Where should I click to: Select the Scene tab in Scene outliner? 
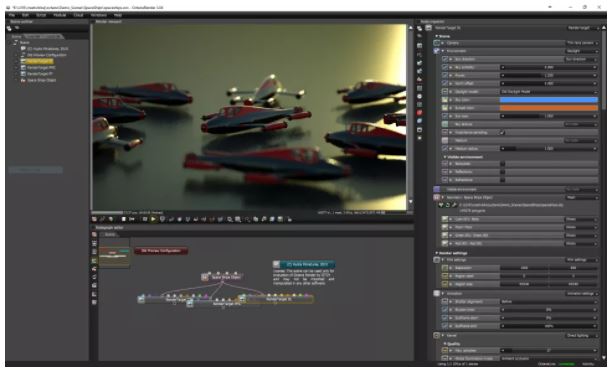[x=16, y=36]
